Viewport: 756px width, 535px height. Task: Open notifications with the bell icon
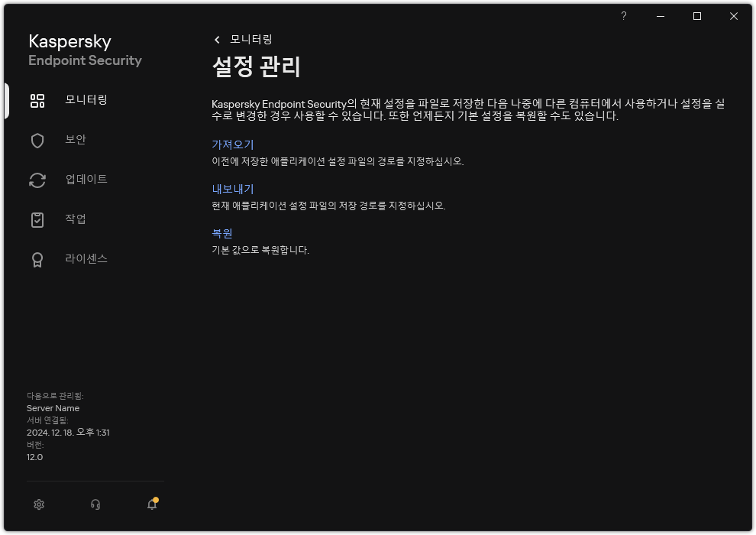coord(151,505)
